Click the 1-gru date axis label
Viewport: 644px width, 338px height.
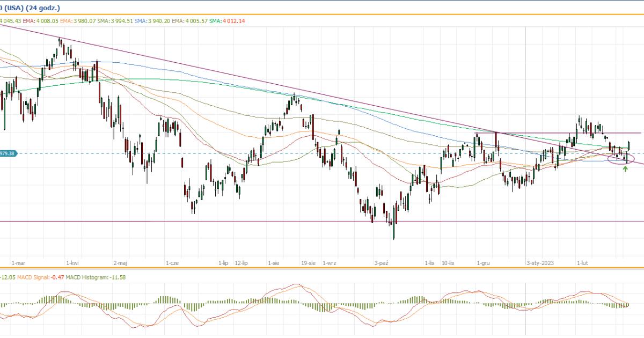483,263
